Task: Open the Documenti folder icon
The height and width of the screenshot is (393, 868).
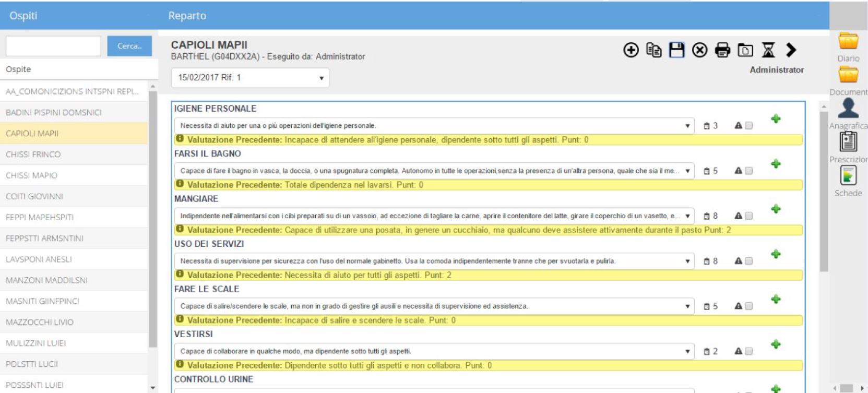Action: point(848,75)
